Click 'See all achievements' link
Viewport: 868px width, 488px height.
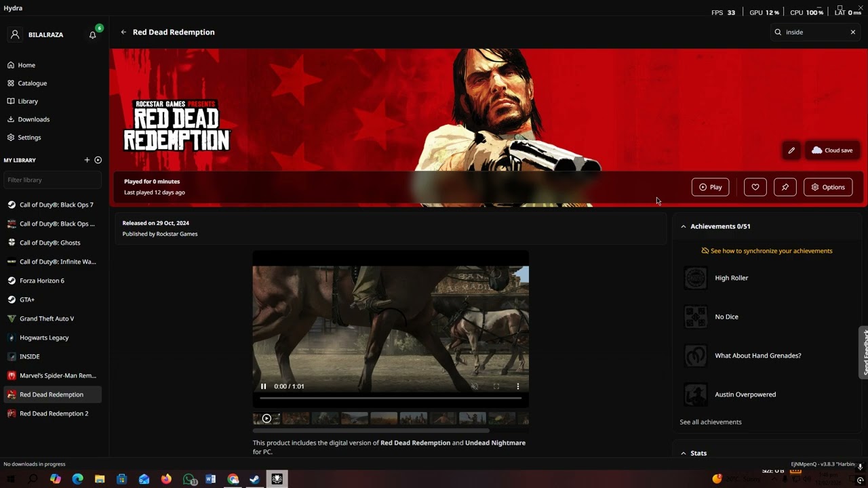coord(711,422)
